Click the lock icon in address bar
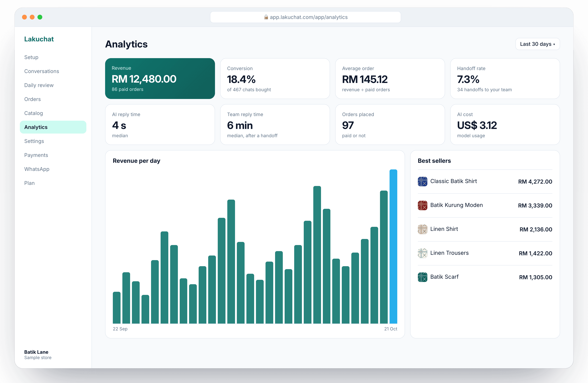Screen dimensions: 588x383 tap(266, 17)
